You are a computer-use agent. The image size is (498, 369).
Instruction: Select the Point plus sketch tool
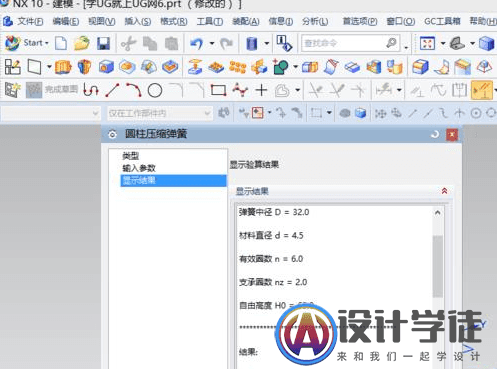click(262, 90)
